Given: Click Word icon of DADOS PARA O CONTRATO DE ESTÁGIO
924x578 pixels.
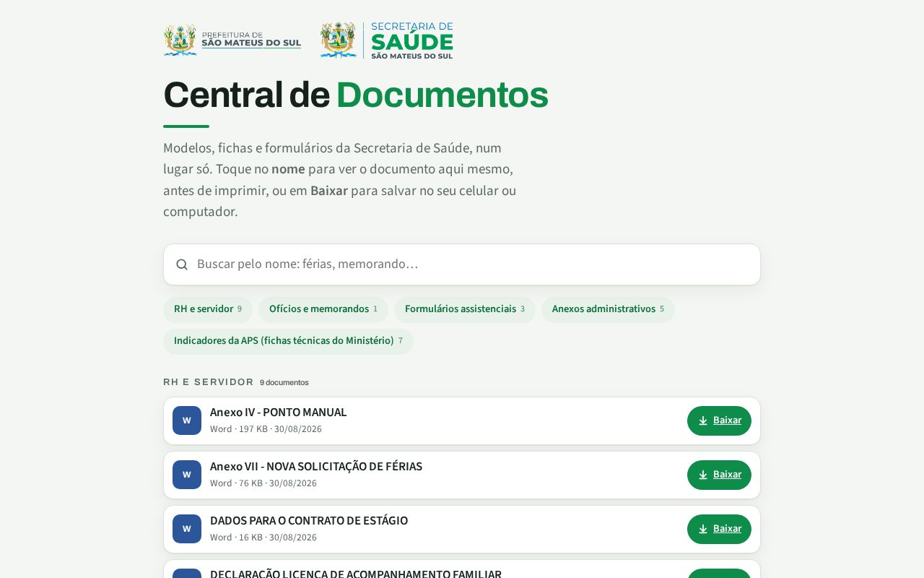Looking at the screenshot, I should click(x=187, y=529).
